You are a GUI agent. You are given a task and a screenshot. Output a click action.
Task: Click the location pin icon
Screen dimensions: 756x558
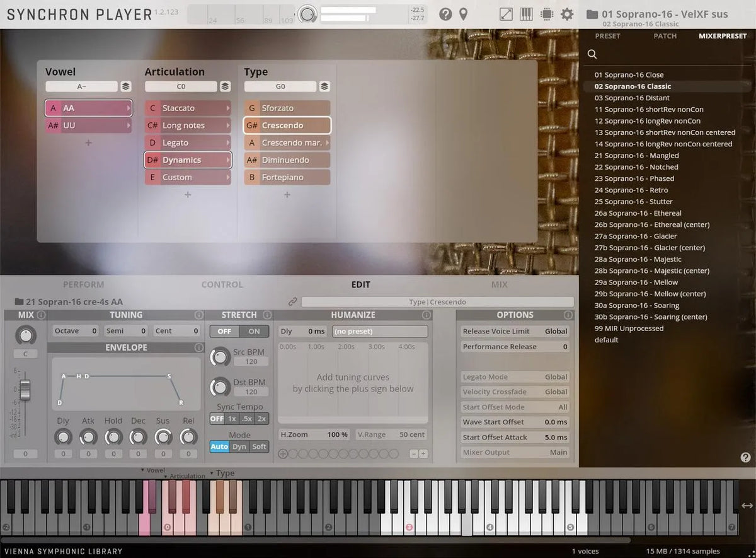pos(464,14)
